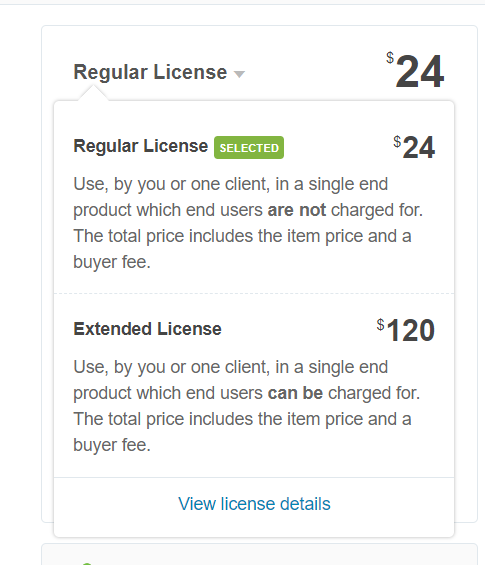
Task: Click the gray dropdown arrow beside Regular License
Action: (239, 74)
